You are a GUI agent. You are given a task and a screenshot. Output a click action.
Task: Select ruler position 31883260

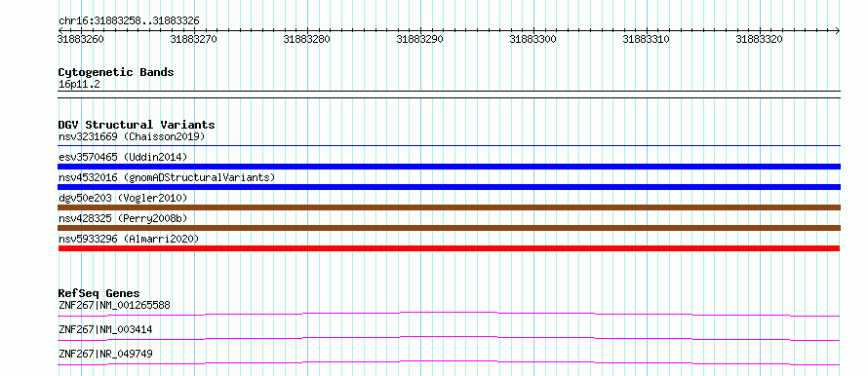80,39
